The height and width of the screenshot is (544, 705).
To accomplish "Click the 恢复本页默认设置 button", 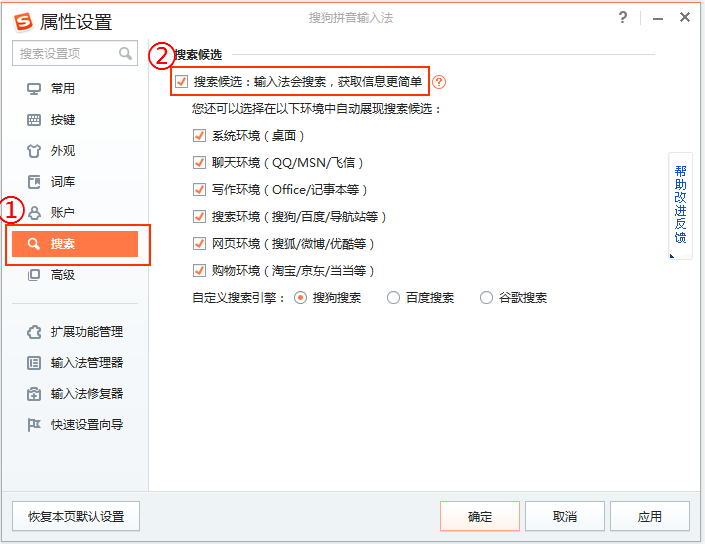I will pyautogui.click(x=76, y=516).
